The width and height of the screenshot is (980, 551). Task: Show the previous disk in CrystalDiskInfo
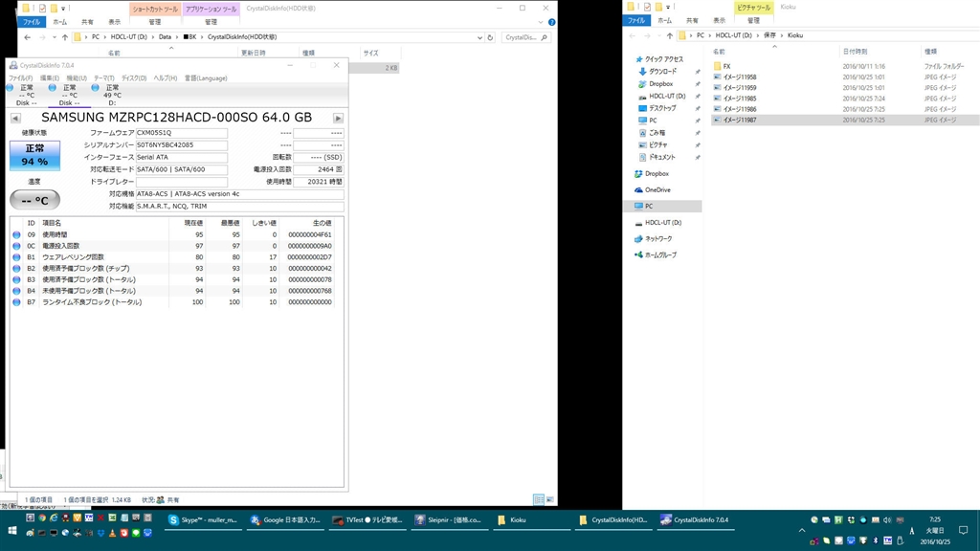pyautogui.click(x=15, y=118)
